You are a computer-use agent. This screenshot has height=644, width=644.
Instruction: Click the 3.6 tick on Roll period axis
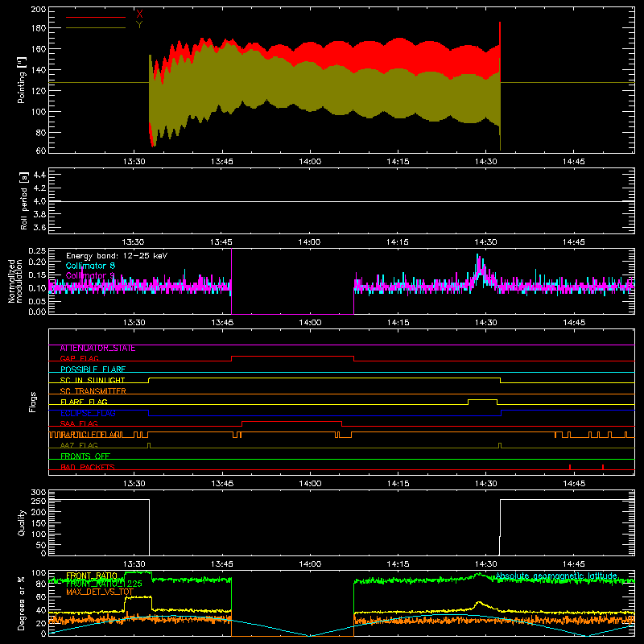click(39, 228)
